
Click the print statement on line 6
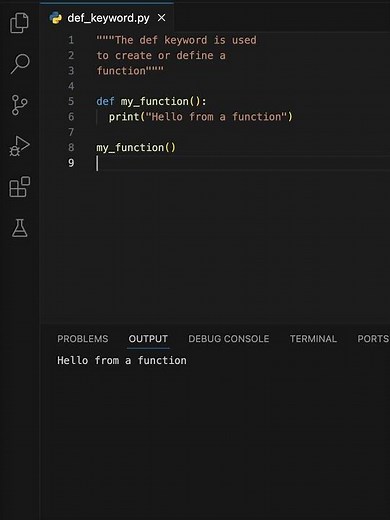(x=201, y=117)
